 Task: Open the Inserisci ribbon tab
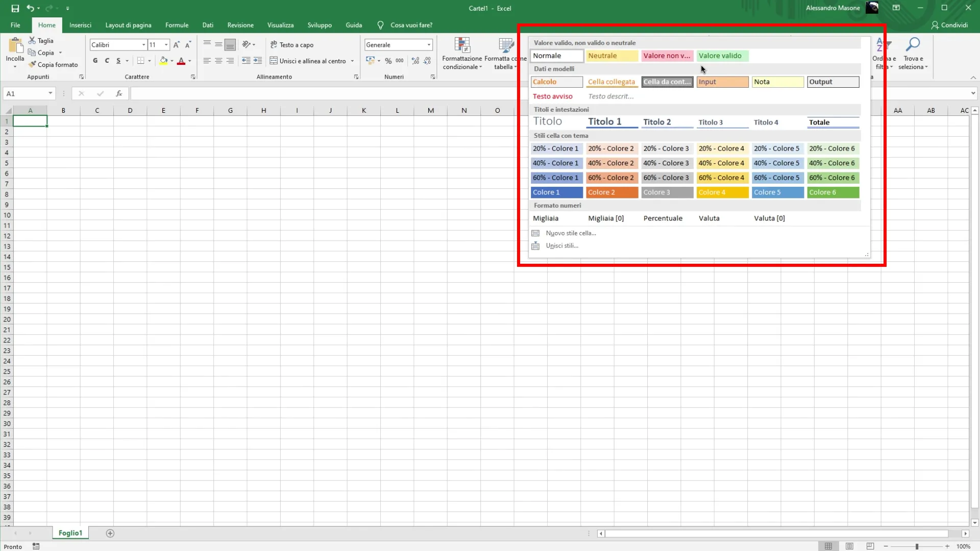pos(80,25)
